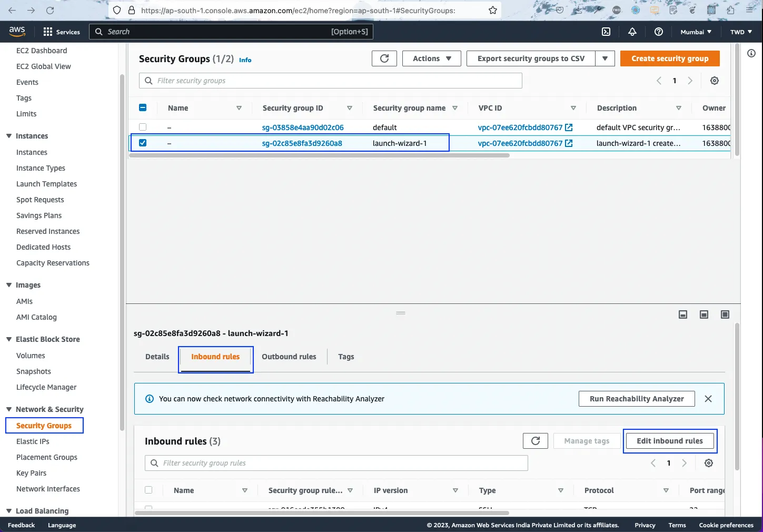Click the Filter security group rules field
Image resolution: width=763 pixels, height=532 pixels.
pyautogui.click(x=336, y=463)
